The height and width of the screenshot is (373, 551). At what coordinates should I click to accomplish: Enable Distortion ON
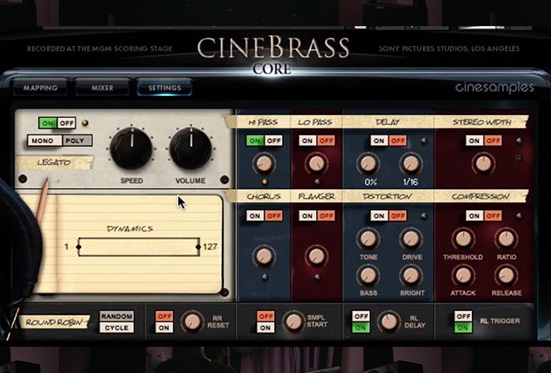pos(379,216)
